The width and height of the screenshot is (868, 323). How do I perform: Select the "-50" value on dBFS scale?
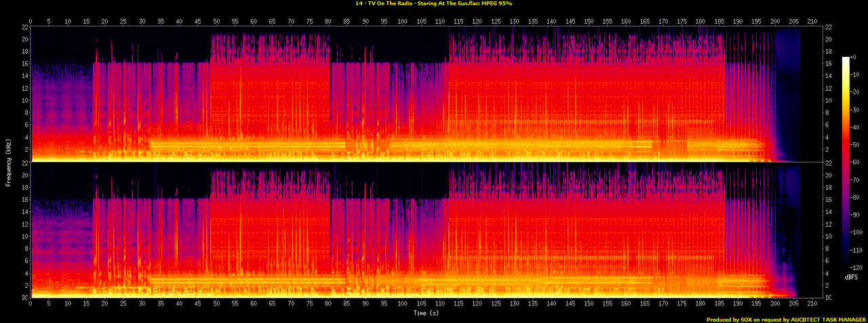pos(855,146)
